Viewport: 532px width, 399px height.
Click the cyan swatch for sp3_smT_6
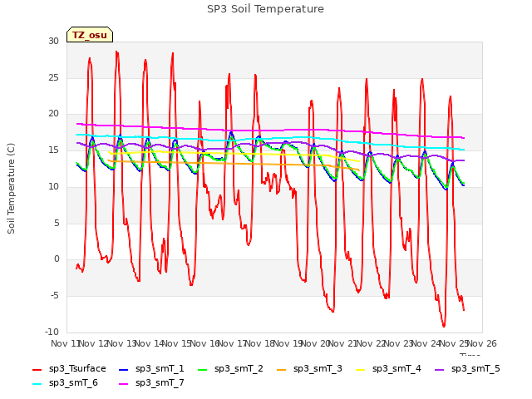click(x=37, y=384)
